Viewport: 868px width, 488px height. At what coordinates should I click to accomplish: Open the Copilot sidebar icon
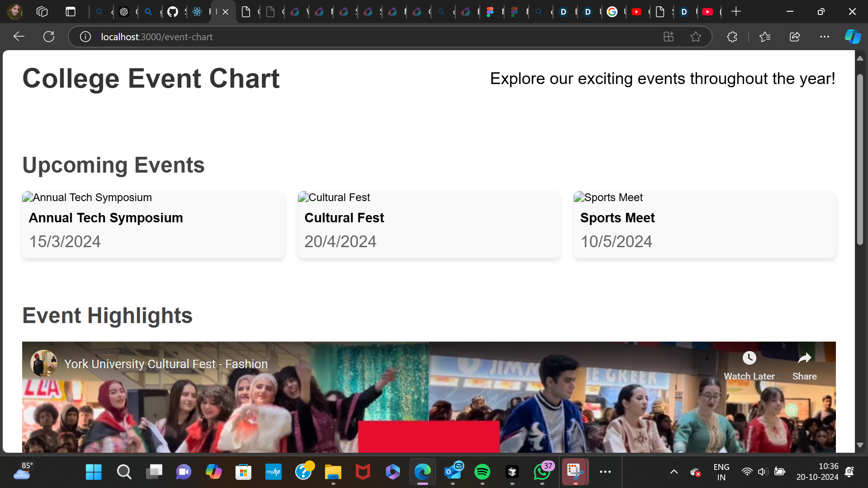pos(853,37)
